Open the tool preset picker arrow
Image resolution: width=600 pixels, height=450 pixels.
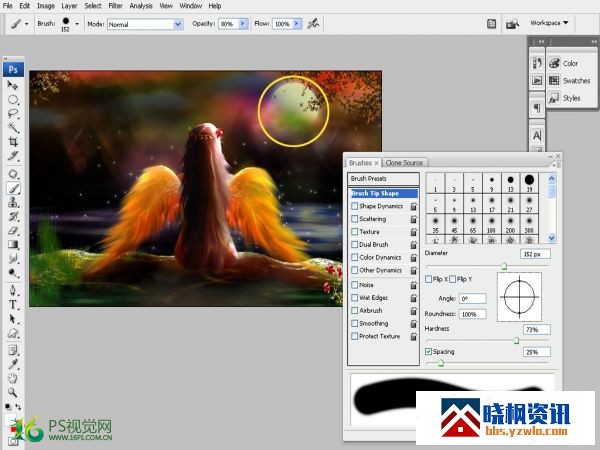click(x=26, y=24)
